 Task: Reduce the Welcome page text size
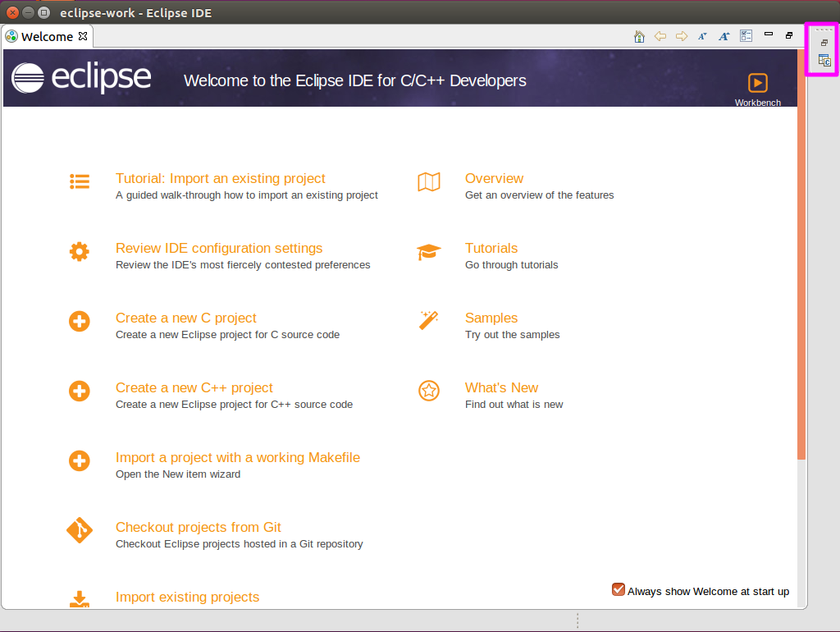coord(701,36)
